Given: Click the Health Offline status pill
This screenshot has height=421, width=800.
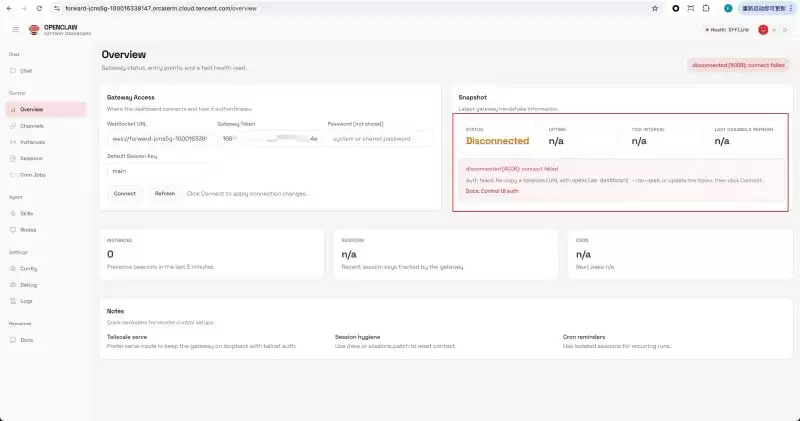Looking at the screenshot, I should tap(727, 30).
